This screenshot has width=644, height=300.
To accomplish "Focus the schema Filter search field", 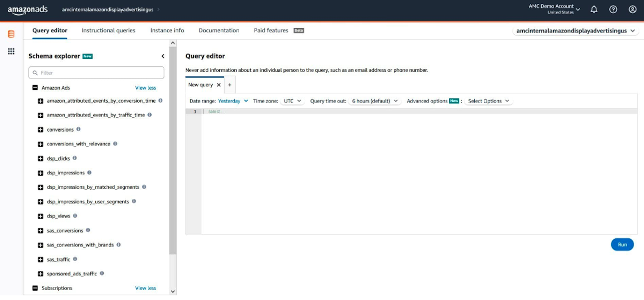I will [96, 72].
